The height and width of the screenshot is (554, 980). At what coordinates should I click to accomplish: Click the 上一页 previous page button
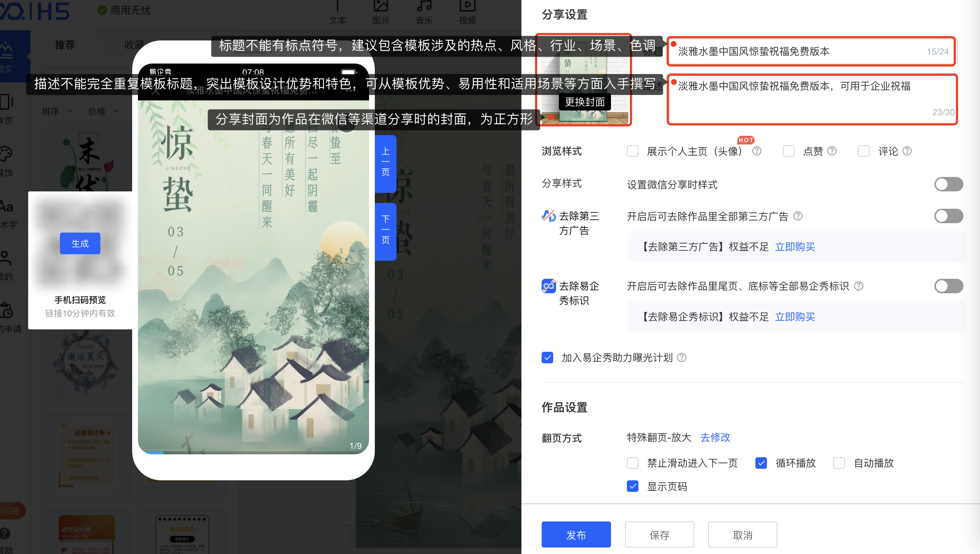[385, 164]
